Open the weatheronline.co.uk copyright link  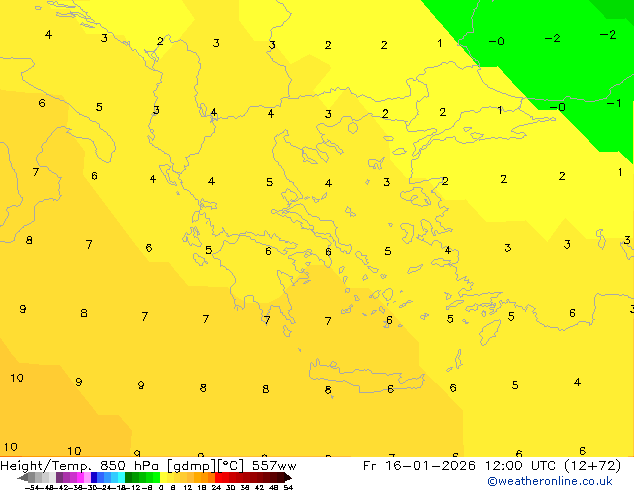pos(550,481)
